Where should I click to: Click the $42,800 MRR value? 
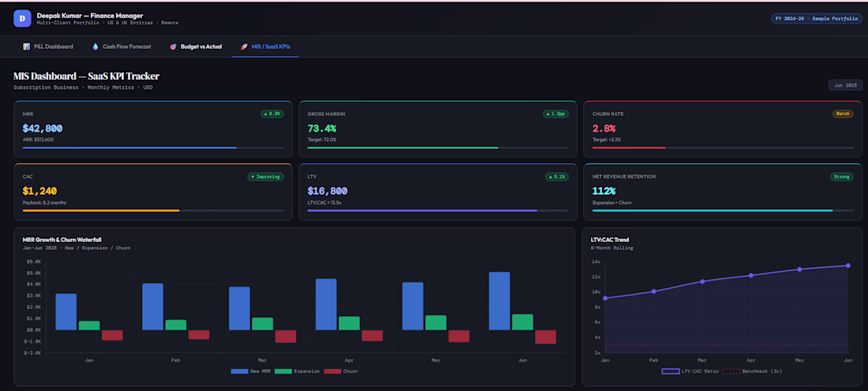point(43,128)
